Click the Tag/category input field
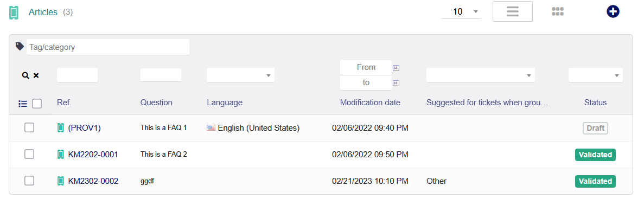This screenshot has width=644, height=224. click(107, 47)
